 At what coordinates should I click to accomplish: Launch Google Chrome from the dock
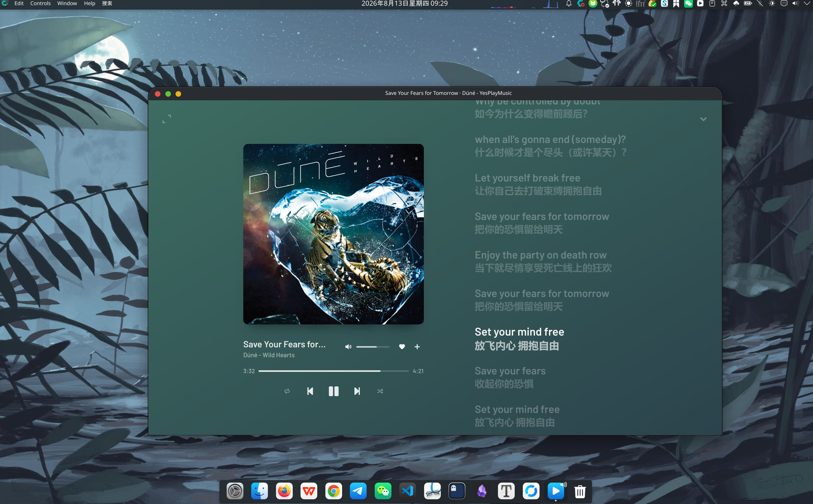pos(334,491)
